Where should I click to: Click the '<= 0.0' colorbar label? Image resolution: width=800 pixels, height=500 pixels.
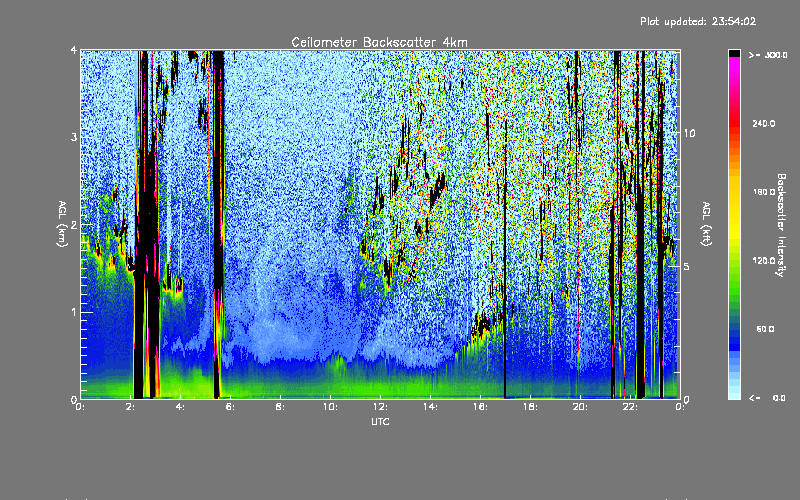tap(767, 398)
